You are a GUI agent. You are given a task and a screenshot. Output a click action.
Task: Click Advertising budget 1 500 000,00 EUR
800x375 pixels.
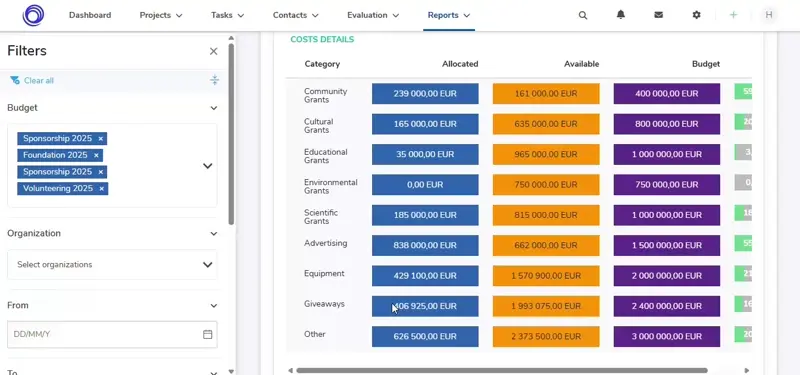click(667, 245)
